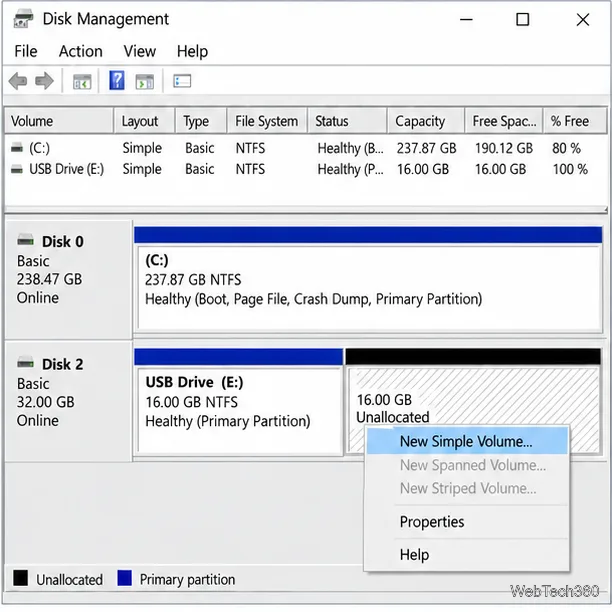The height and width of the screenshot is (612, 612).
Task: Close the Disk Management window
Action: coord(583,19)
